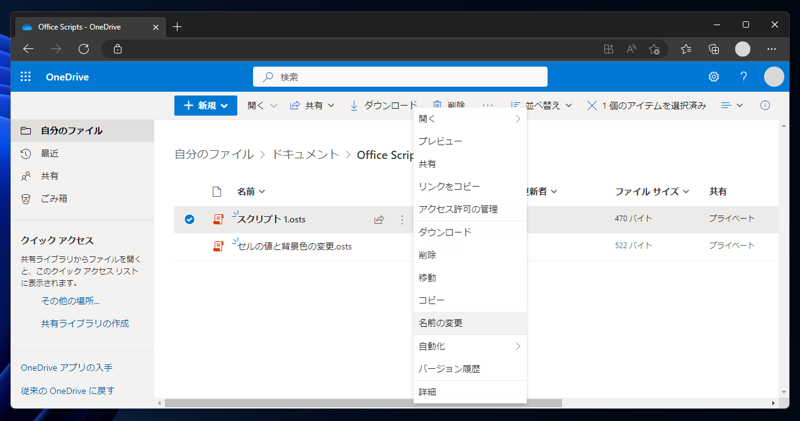Click the 検索 search box
This screenshot has width=800, height=421.
tap(400, 77)
